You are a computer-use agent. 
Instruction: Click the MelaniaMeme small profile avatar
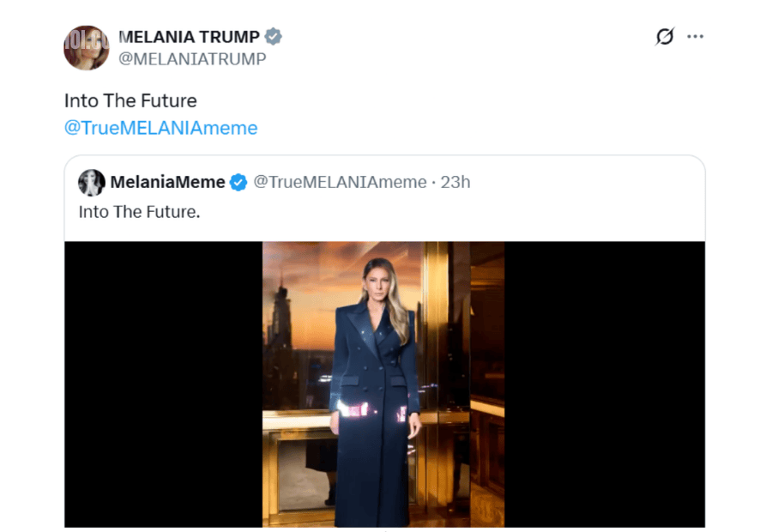point(91,182)
